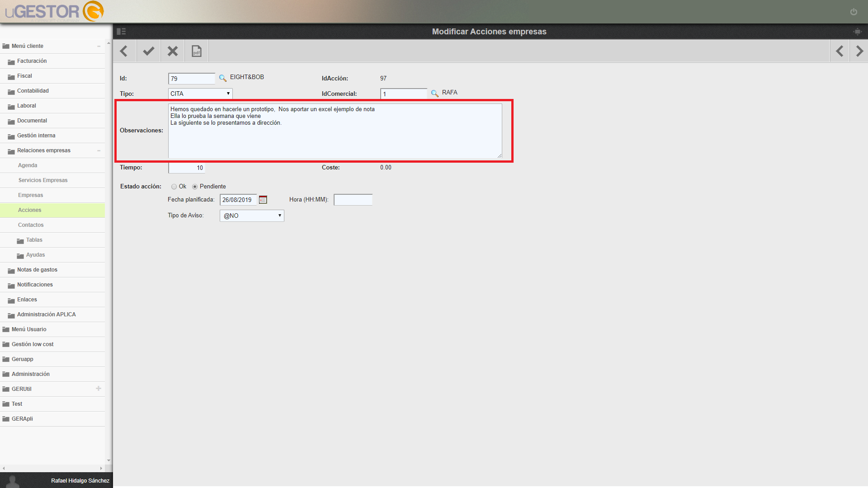
Task: Click the Hora (HH:MM) input field
Action: click(x=353, y=200)
